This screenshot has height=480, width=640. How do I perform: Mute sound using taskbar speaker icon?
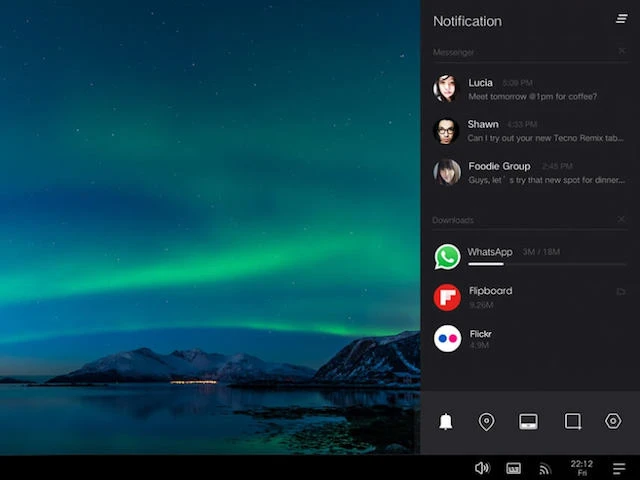pos(482,468)
